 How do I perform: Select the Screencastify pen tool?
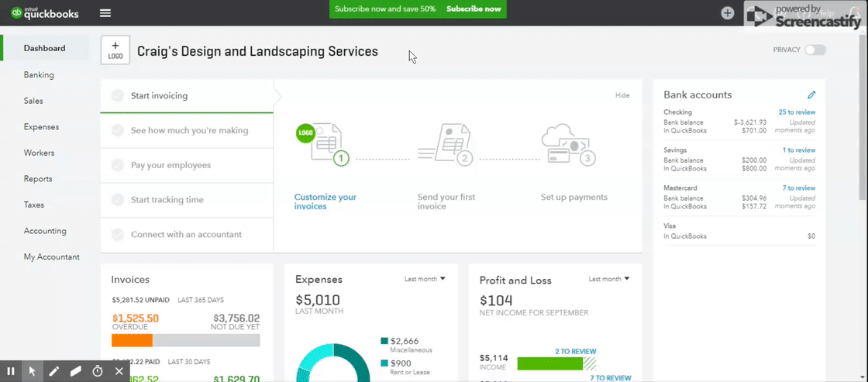53,371
